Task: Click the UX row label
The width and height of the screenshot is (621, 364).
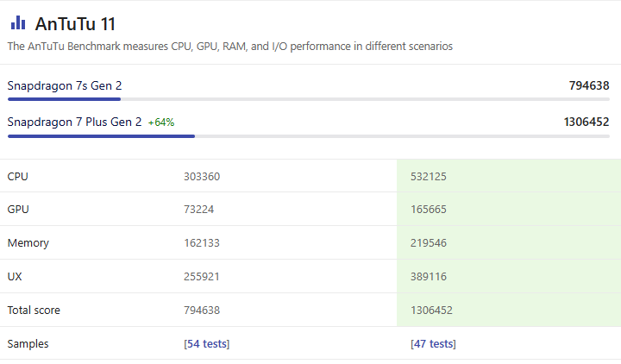Action: click(x=15, y=277)
